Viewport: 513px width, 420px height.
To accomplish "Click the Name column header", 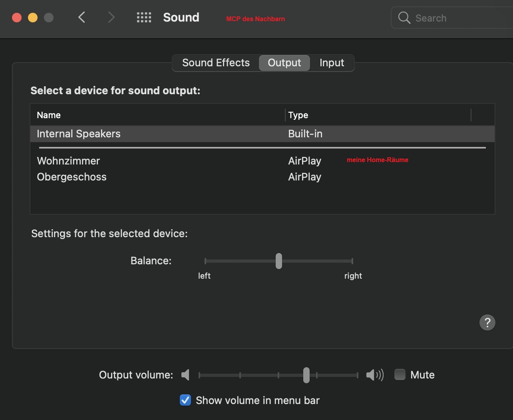I will pyautogui.click(x=49, y=115).
